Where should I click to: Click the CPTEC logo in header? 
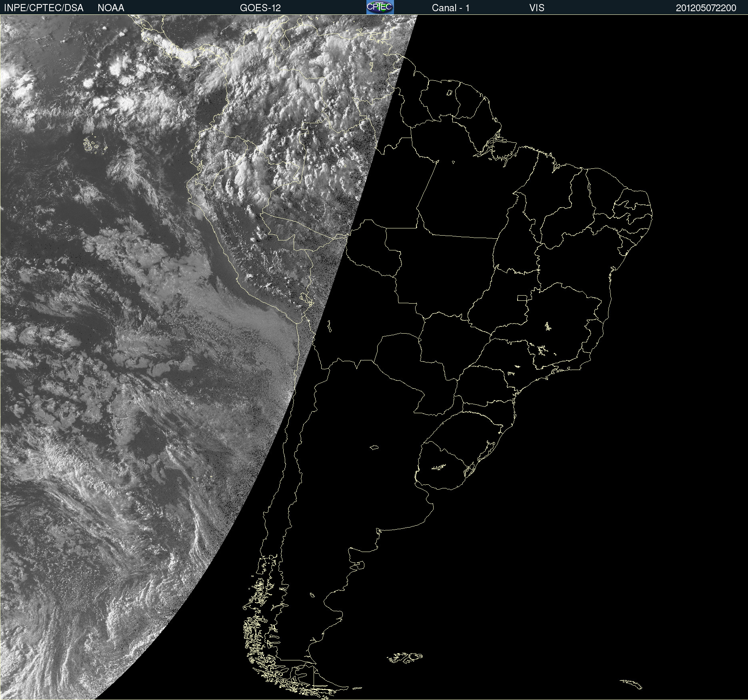[380, 7]
